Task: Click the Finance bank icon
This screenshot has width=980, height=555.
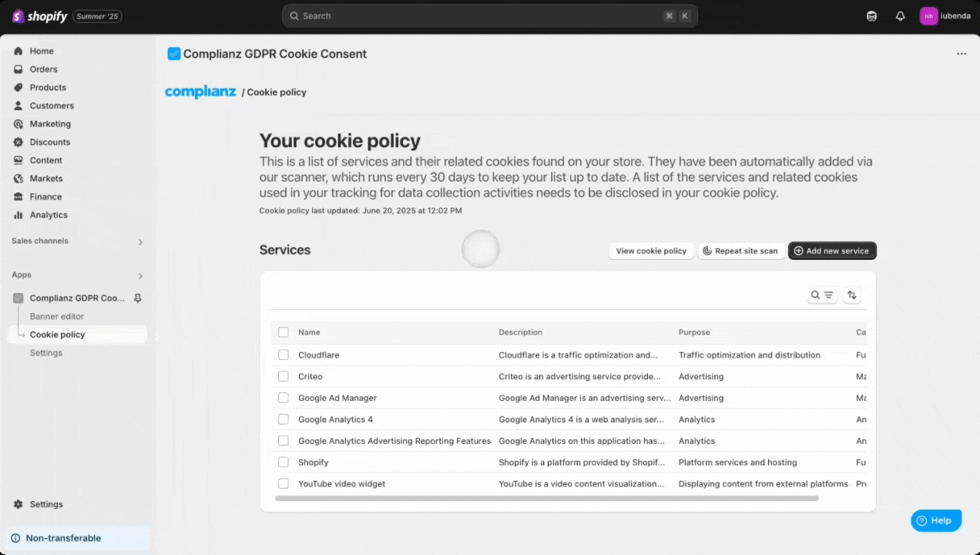Action: pos(18,197)
